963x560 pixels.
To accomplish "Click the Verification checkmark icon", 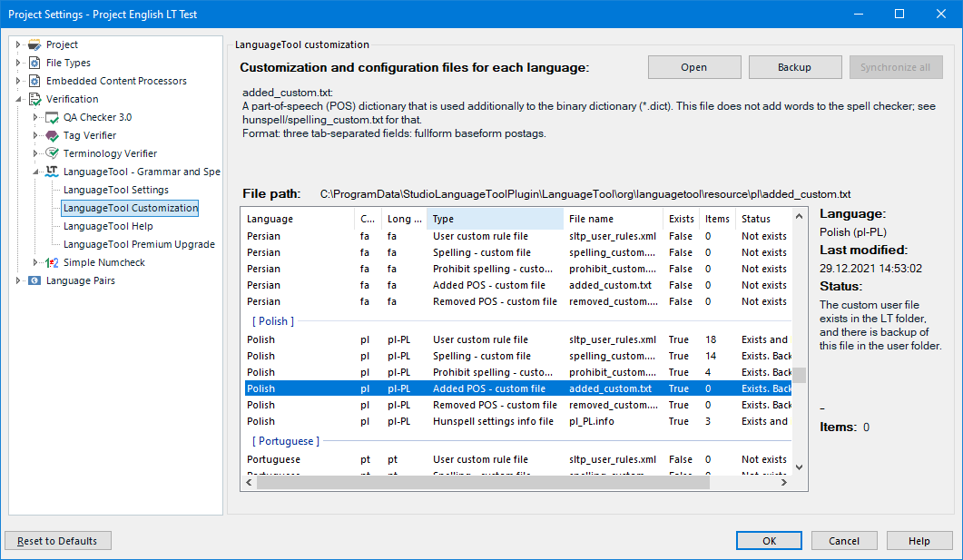I will pyautogui.click(x=34, y=99).
